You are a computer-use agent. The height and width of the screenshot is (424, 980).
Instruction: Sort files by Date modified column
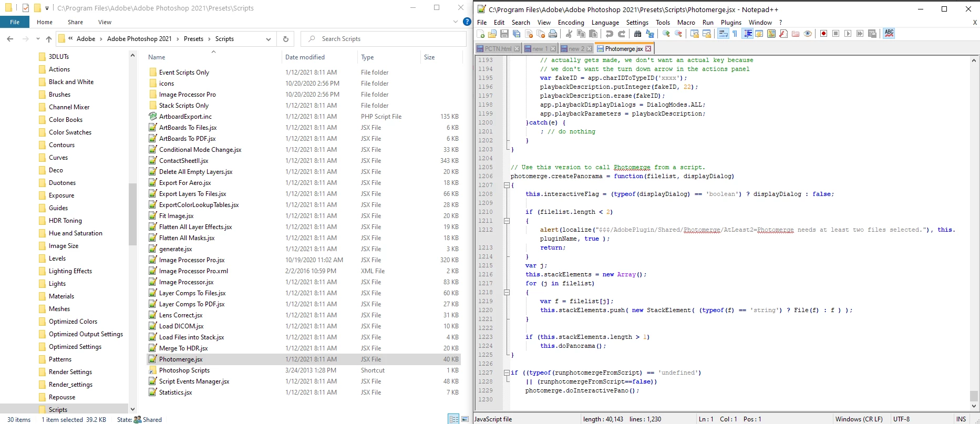(305, 57)
